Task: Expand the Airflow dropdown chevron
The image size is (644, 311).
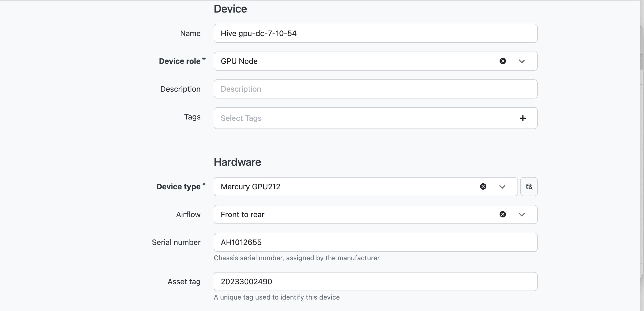Action: (x=522, y=215)
